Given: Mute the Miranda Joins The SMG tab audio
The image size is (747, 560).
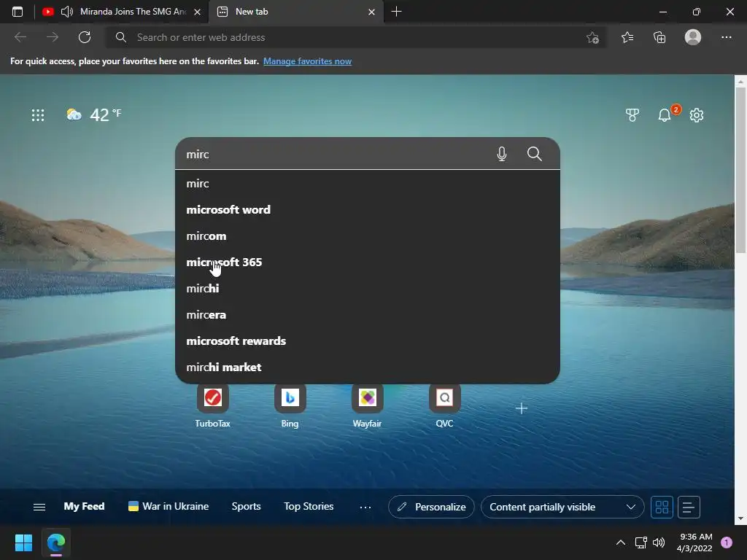Looking at the screenshot, I should coord(66,12).
